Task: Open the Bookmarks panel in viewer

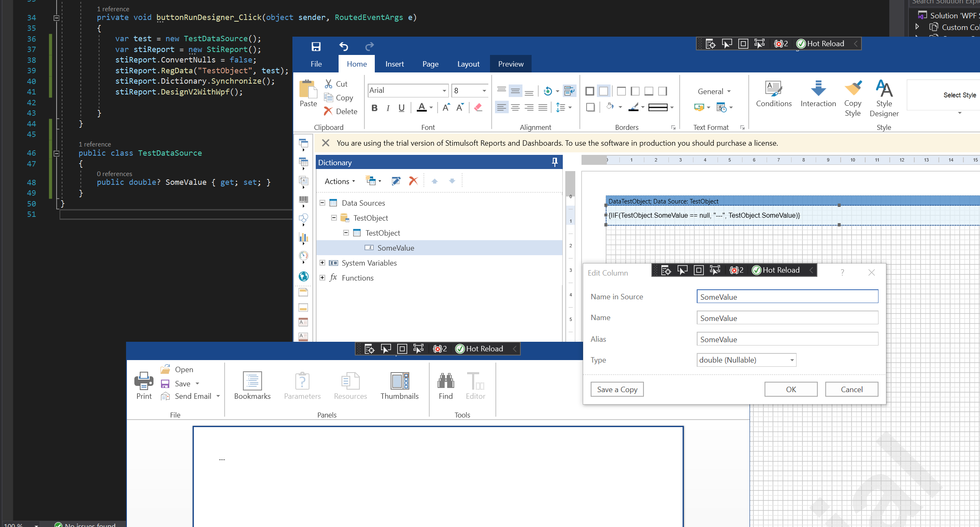Action: pos(252,385)
